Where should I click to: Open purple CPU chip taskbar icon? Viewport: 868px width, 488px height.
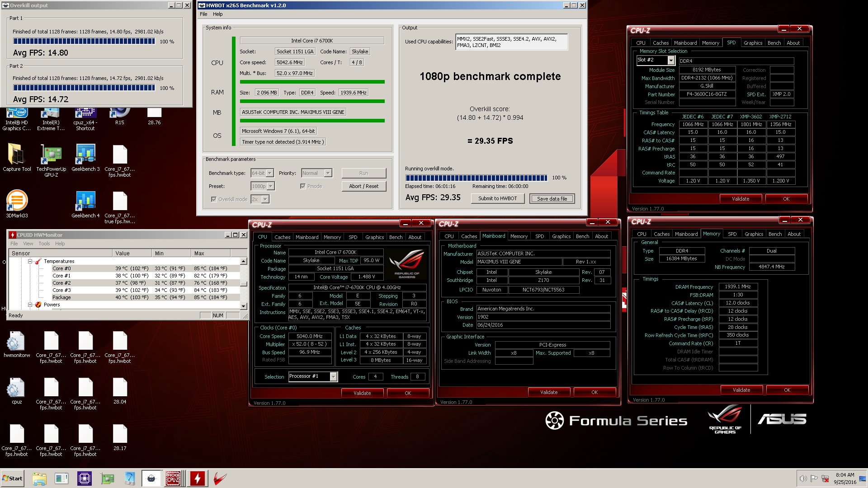pyautogui.click(x=85, y=479)
